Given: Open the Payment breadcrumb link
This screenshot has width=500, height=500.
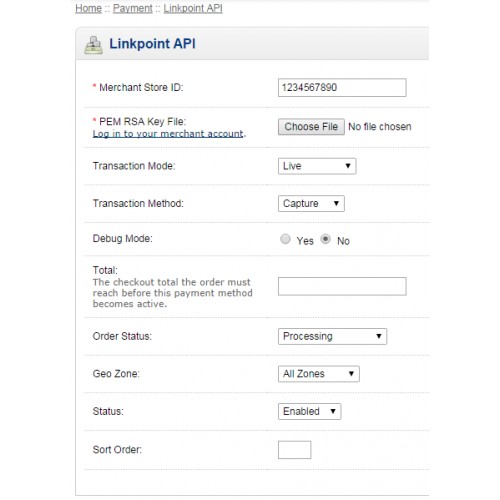Looking at the screenshot, I should pyautogui.click(x=133, y=8).
